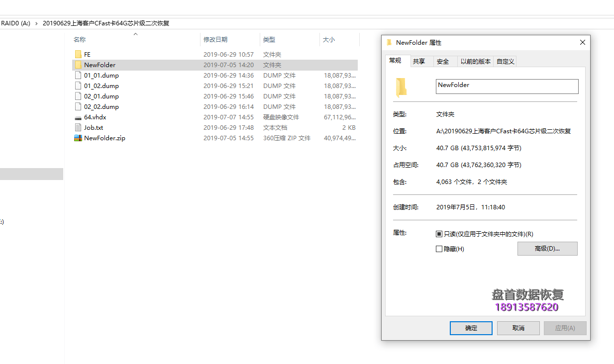
Task: Click the type cell 硬盘映像文件
Action: 281,117
